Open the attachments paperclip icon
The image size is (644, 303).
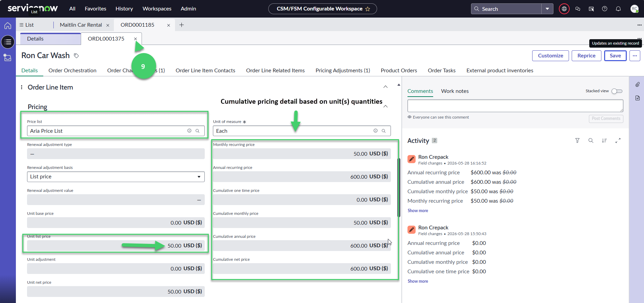637,84
